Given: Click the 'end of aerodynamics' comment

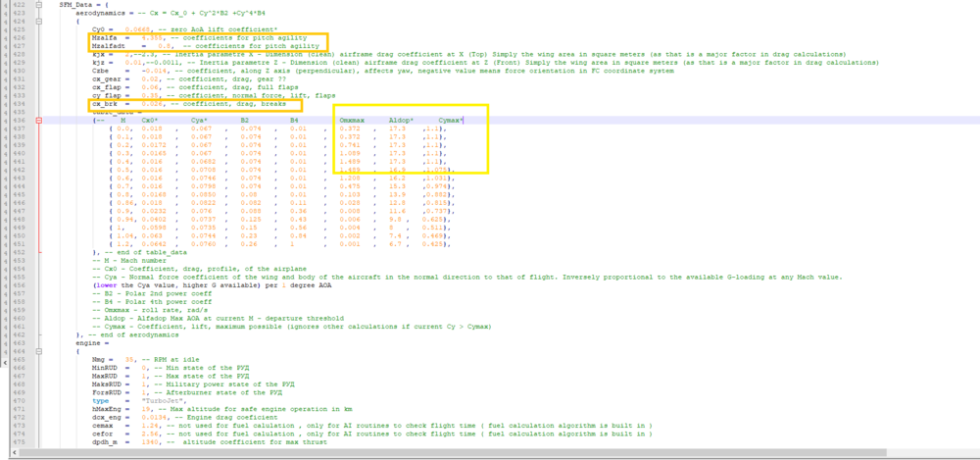Looking at the screenshot, I should click(133, 334).
